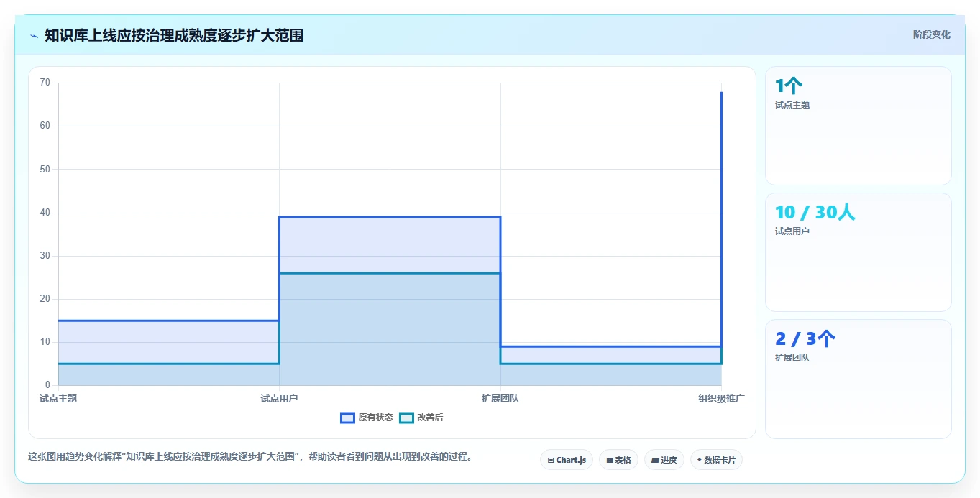Viewport: 980px width, 498px height.
Task: Click the y-axis value 50
Action: [45, 169]
